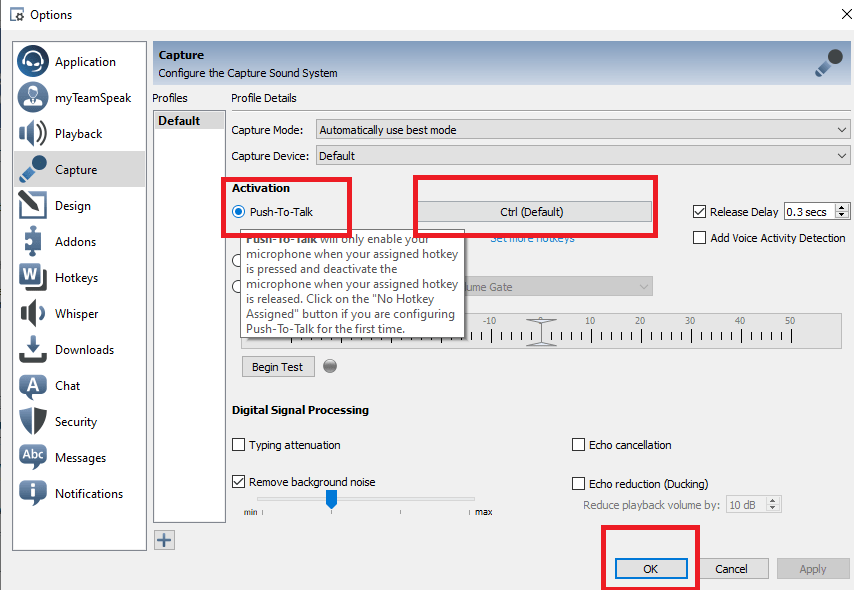Image resolution: width=854 pixels, height=590 pixels.
Task: Expand the Capture Device dropdown
Action: [x=582, y=156]
